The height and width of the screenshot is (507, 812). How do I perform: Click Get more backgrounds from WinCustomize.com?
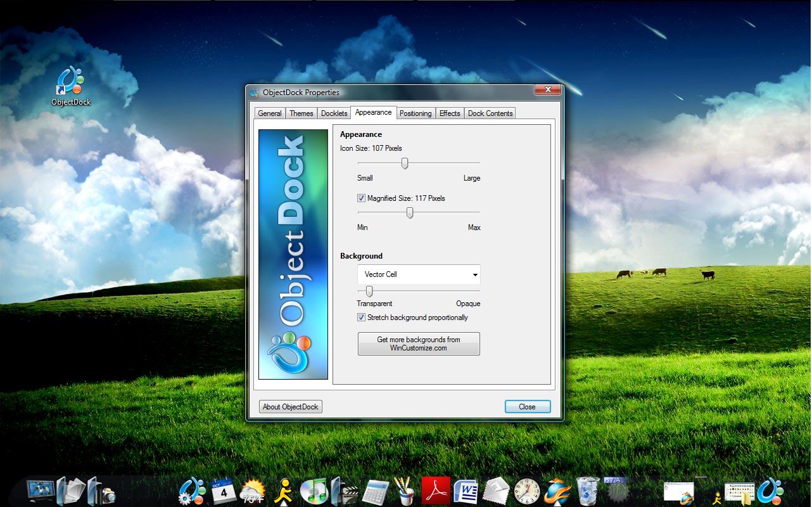coord(419,343)
